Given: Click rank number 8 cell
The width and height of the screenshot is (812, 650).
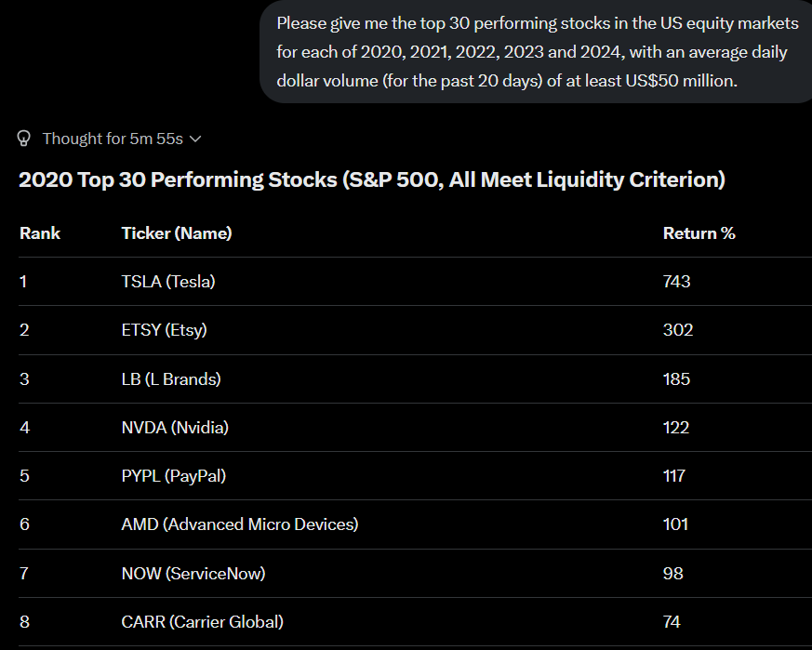Looking at the screenshot, I should point(24,621).
